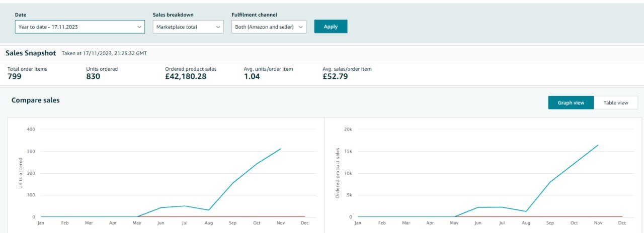Click the Apply button
The width and height of the screenshot is (644, 233).
pos(331,27)
